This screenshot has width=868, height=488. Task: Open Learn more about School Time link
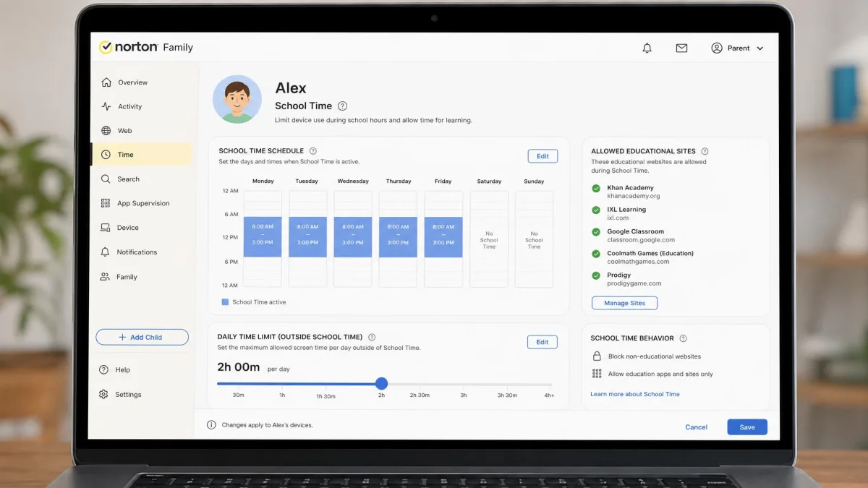(635, 394)
